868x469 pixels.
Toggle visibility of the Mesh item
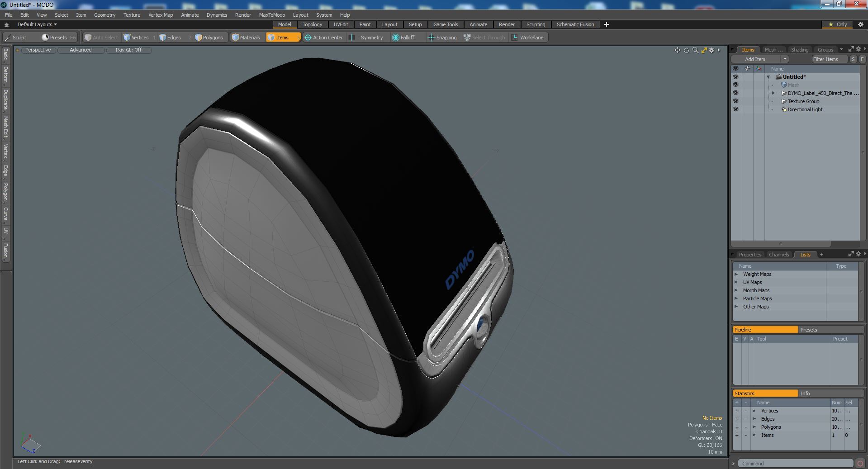click(x=735, y=85)
